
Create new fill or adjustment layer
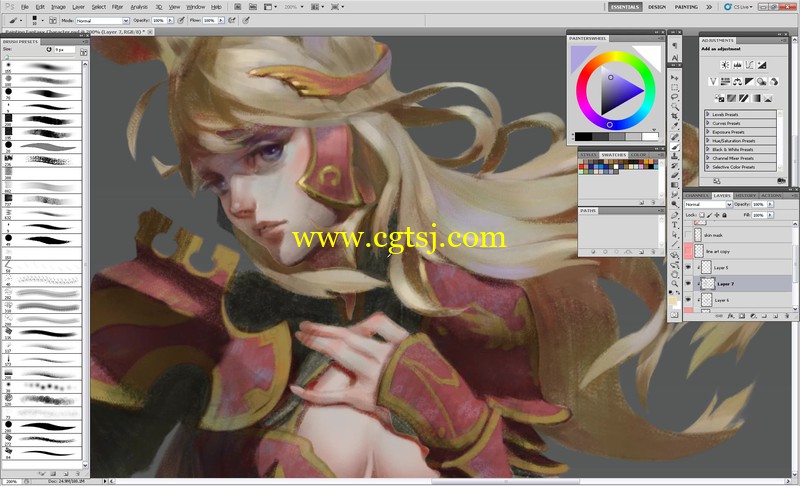coord(753,316)
